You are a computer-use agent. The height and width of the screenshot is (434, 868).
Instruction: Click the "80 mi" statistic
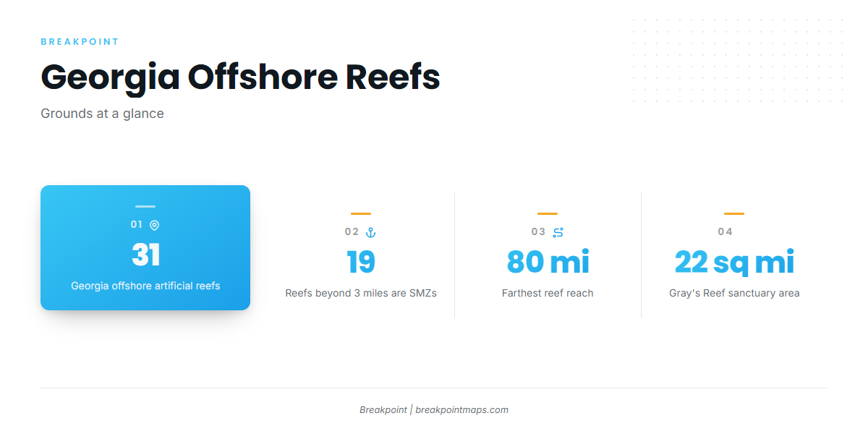pyautogui.click(x=548, y=262)
